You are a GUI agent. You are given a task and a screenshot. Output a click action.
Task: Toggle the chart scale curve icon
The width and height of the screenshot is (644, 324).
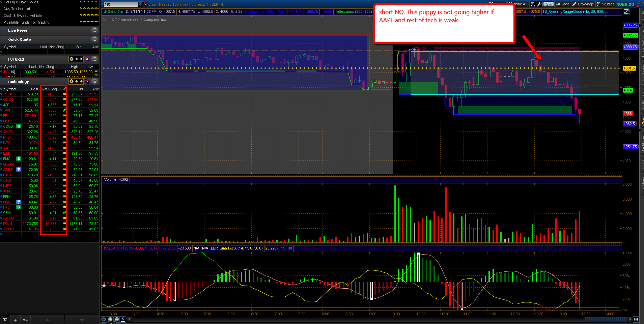[626, 11]
